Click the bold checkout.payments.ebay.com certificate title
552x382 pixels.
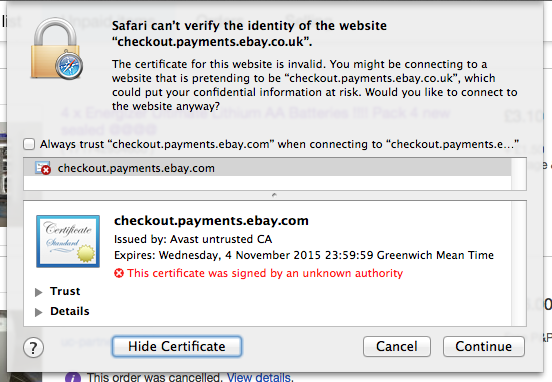(x=211, y=221)
